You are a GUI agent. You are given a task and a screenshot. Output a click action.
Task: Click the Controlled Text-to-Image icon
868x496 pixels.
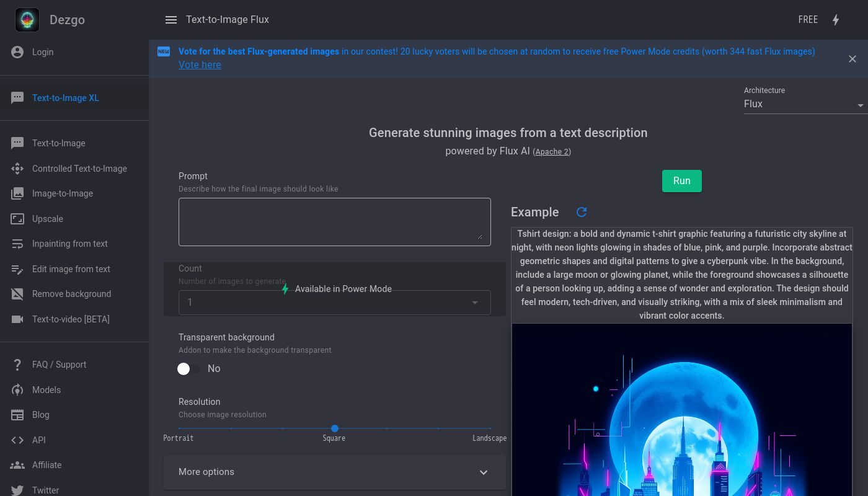[x=17, y=169]
